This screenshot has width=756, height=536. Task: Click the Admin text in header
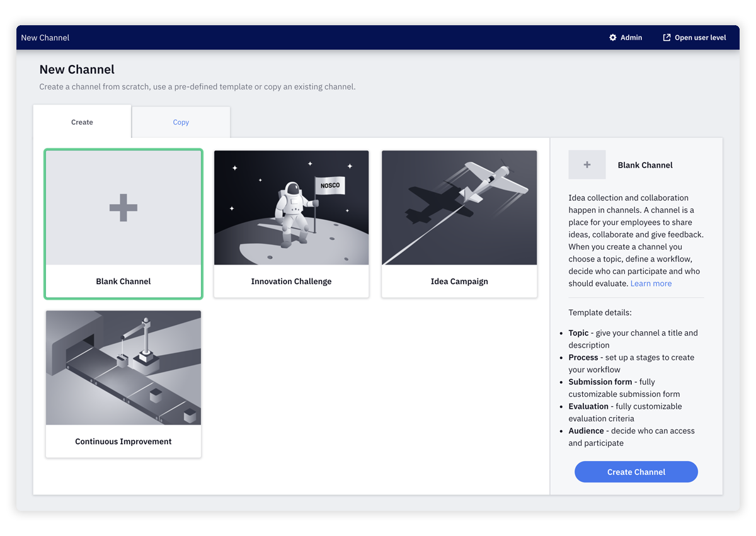631,38
